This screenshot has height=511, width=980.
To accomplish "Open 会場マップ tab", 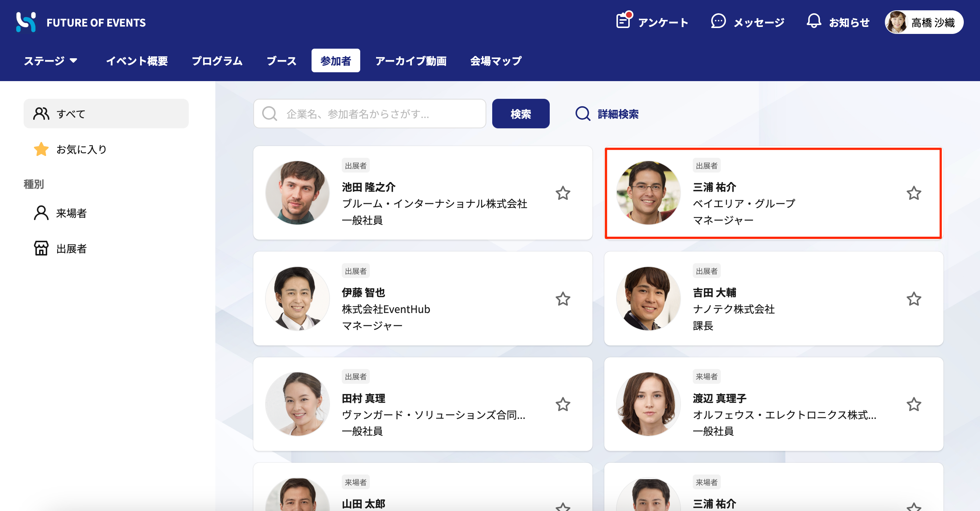I will tap(496, 60).
